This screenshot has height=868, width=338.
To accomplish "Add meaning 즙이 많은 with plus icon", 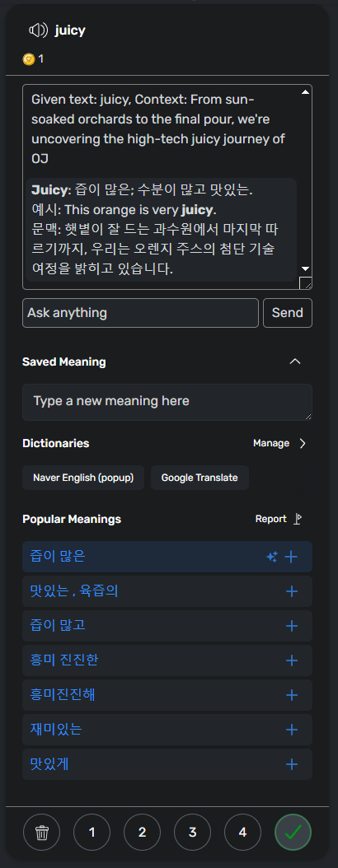I will pyautogui.click(x=292, y=557).
